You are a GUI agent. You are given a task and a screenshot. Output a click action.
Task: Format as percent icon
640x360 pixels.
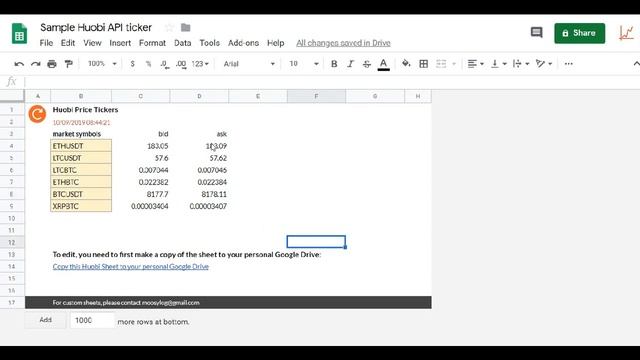(x=148, y=64)
